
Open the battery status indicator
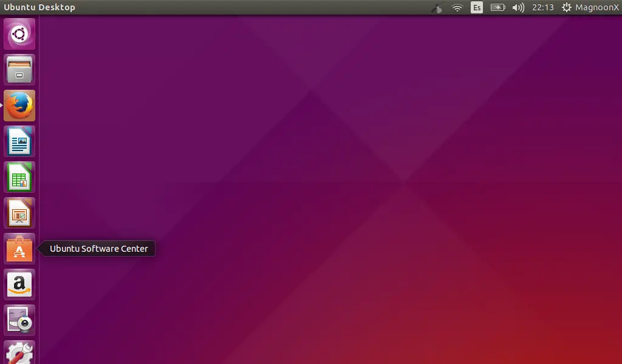click(x=498, y=7)
